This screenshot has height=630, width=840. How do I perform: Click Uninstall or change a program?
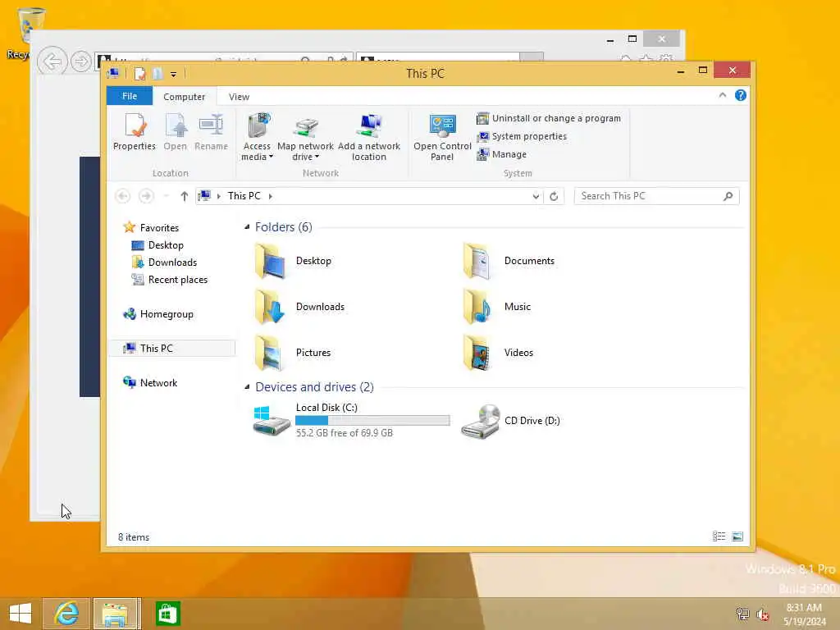[549, 118]
